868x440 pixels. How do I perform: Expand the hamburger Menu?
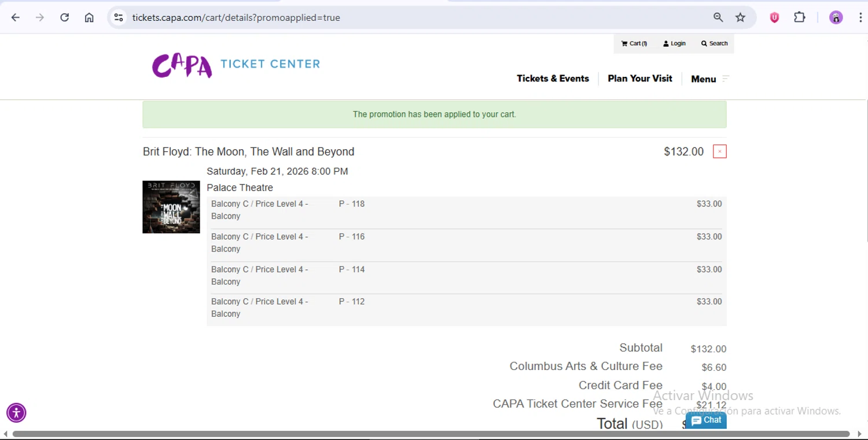[x=710, y=79]
